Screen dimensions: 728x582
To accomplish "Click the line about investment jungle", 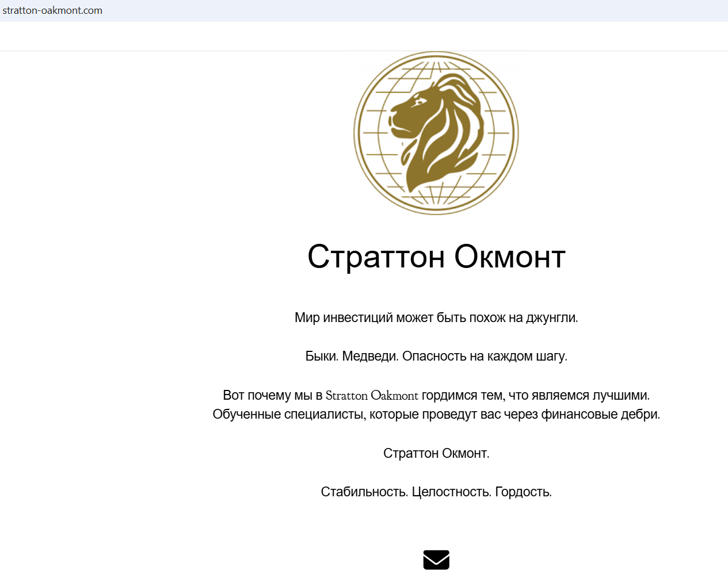I will point(436,317).
